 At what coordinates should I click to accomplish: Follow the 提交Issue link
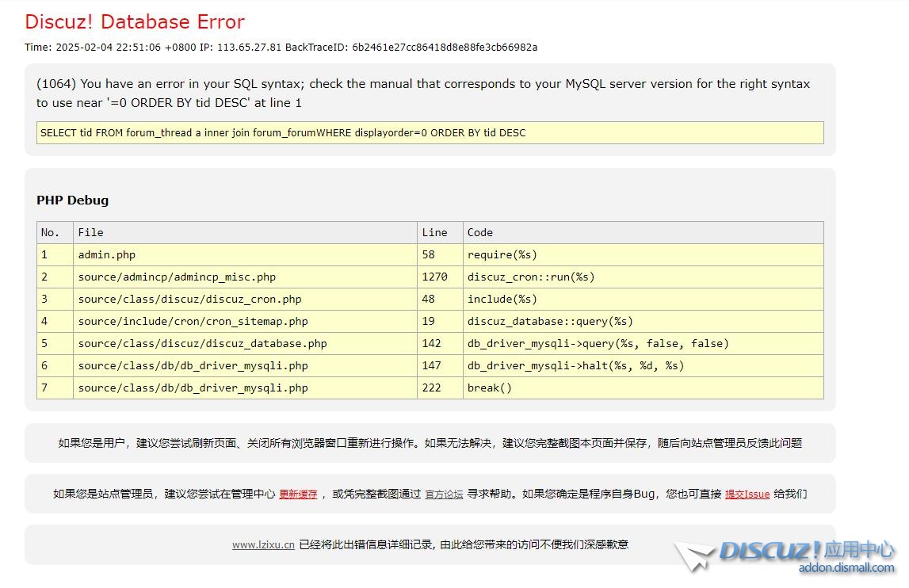tap(747, 494)
